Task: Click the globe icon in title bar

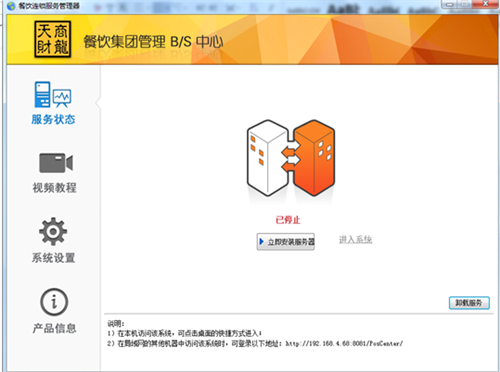Action: pos(11,6)
